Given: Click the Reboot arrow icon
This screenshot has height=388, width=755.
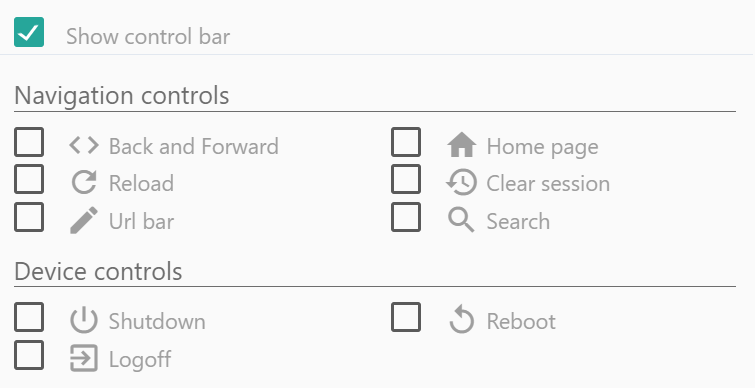Looking at the screenshot, I should pos(461,319).
